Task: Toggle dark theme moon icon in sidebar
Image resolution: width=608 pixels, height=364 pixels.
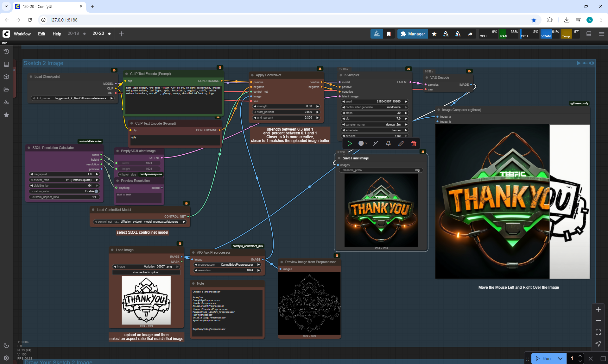Action: point(6,345)
